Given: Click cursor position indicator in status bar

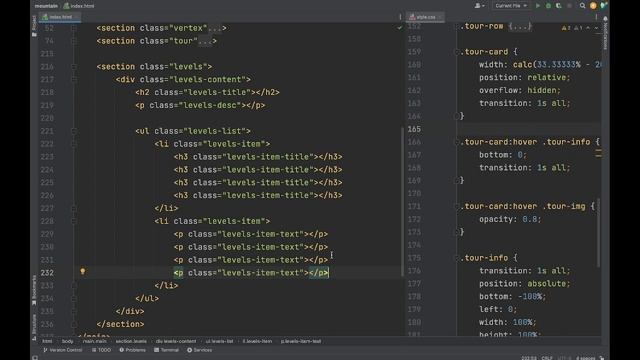Looking at the screenshot, I should click(x=529, y=358).
